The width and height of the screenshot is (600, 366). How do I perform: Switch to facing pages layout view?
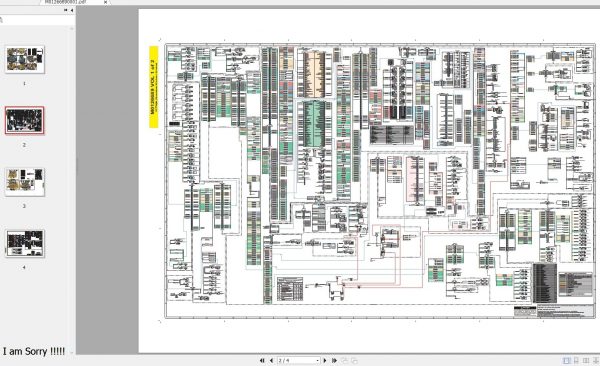pyautogui.click(x=586, y=361)
